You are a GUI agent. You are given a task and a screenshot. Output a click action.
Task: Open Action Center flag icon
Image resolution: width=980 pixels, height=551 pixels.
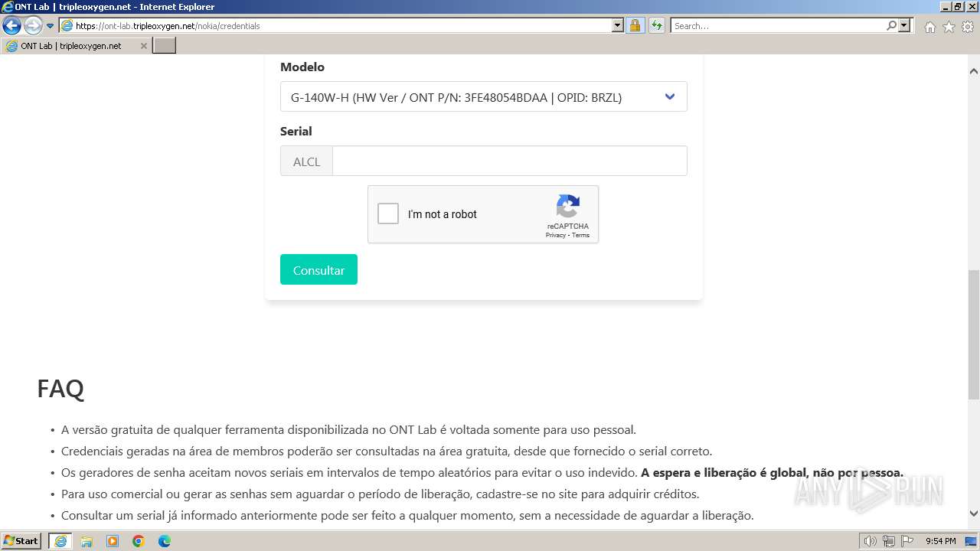click(x=907, y=541)
